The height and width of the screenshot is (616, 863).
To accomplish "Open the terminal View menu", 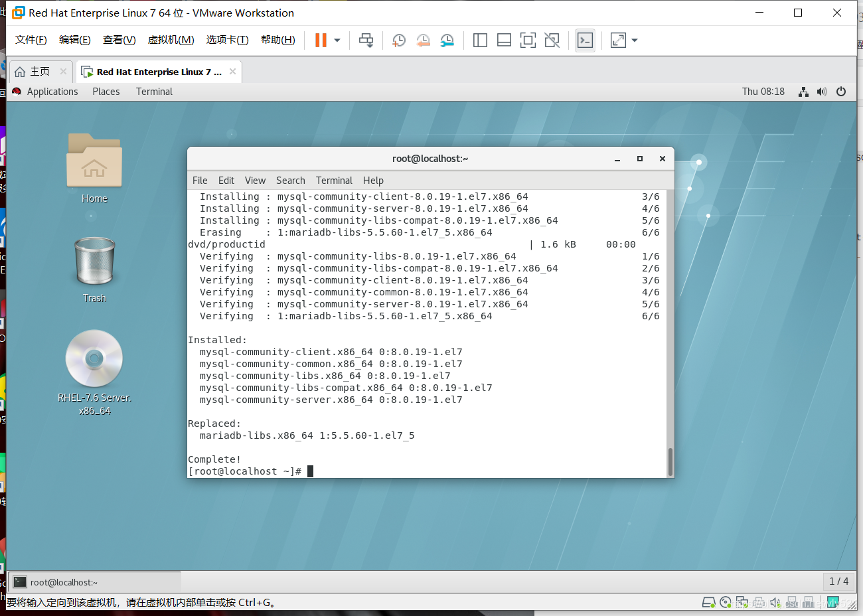I will tap(255, 181).
